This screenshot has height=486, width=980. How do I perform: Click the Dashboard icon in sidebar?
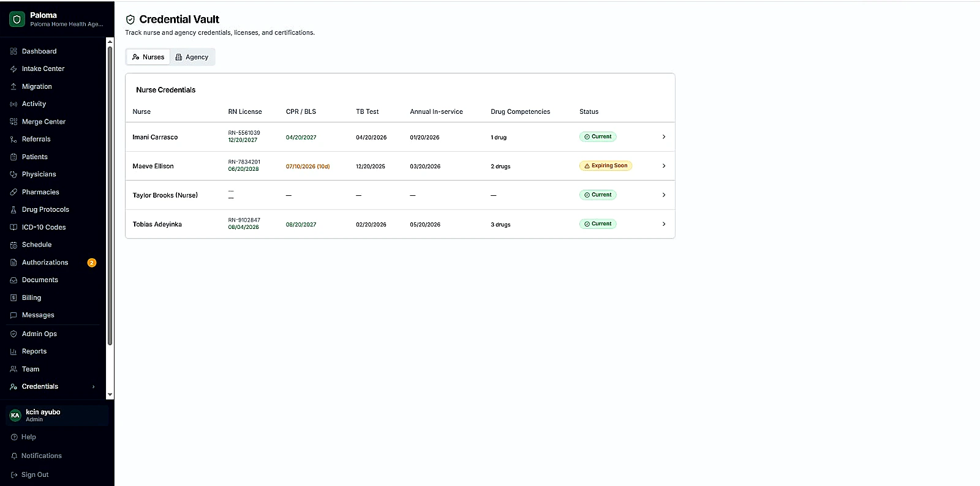[x=13, y=51]
